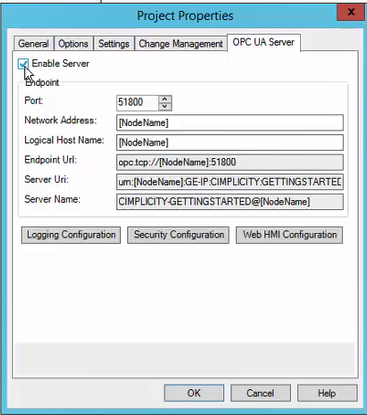Open Security Configuration
Image resolution: width=367 pixels, height=415 pixels.
click(x=178, y=235)
